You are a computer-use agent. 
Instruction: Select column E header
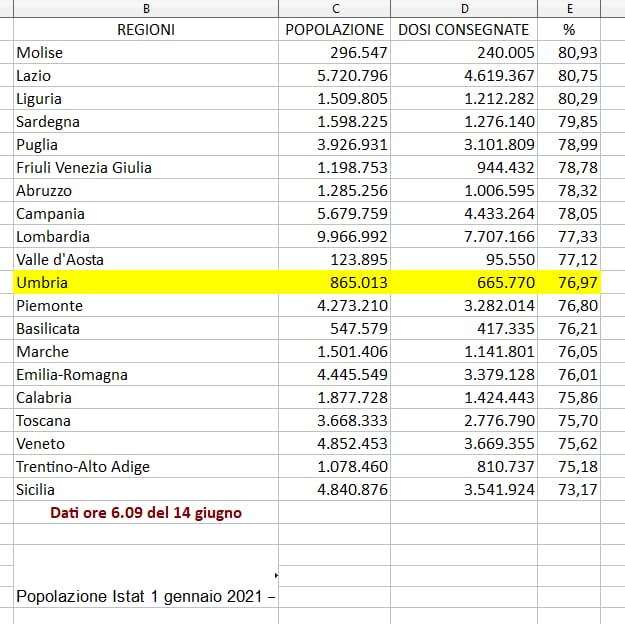(x=569, y=9)
